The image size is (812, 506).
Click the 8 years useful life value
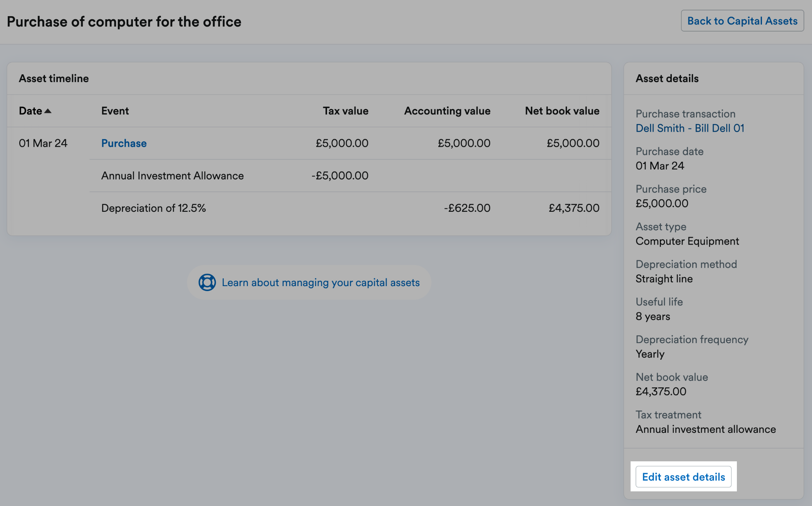coord(653,317)
